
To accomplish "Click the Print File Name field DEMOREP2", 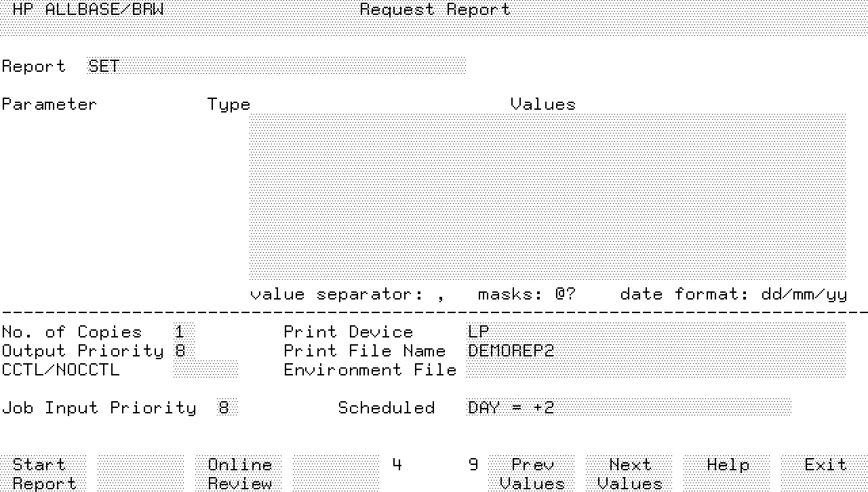I will 655,351.
